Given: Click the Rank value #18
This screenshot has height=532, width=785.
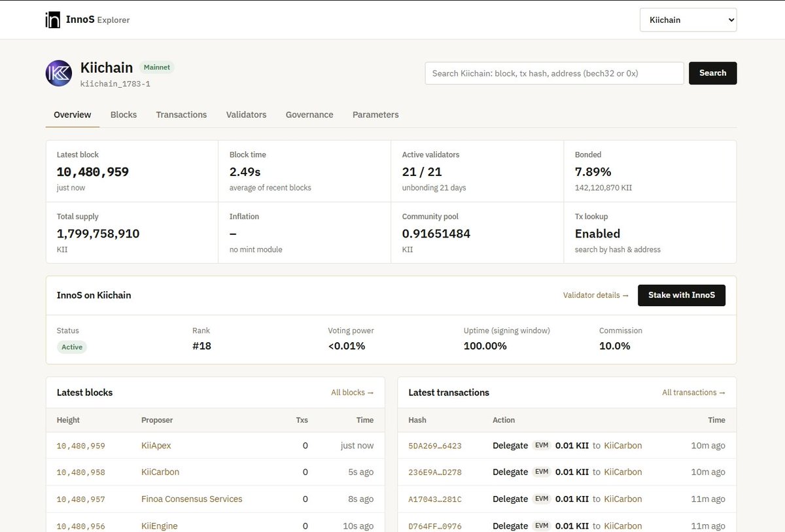Looking at the screenshot, I should (201, 346).
